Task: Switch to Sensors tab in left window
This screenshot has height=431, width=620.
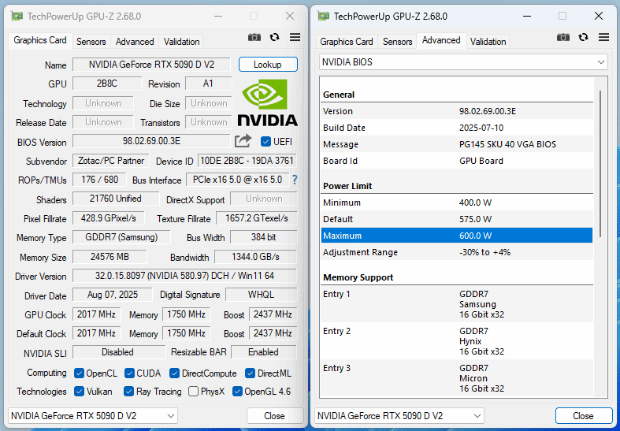Action: 91,42
